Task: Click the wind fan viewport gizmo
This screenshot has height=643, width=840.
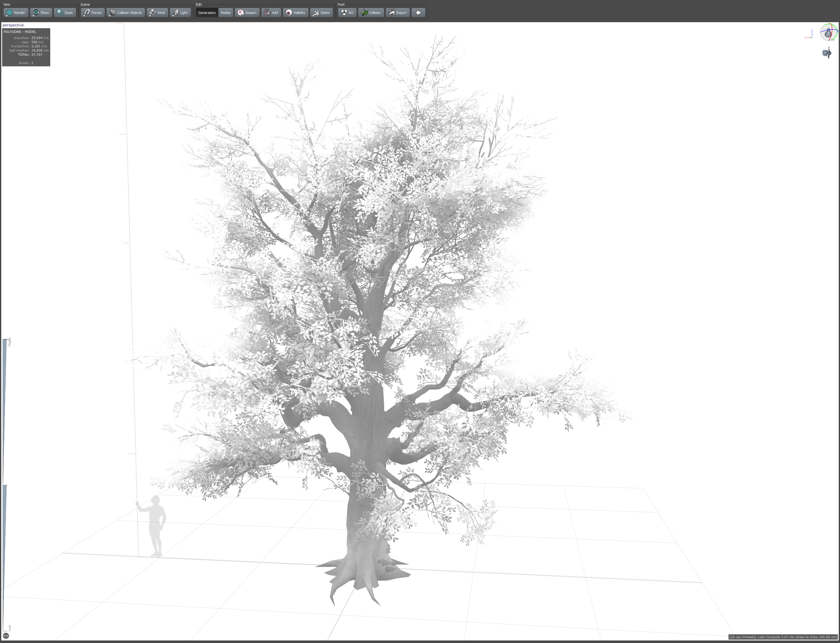Action: pos(827,53)
